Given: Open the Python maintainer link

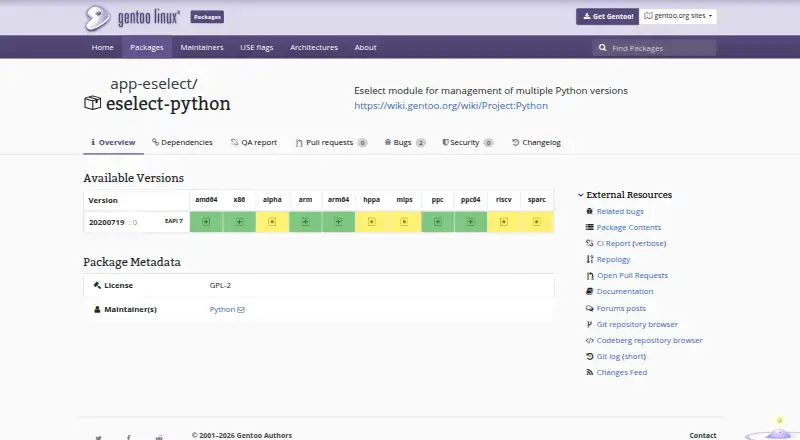Looking at the screenshot, I should click(222, 310).
